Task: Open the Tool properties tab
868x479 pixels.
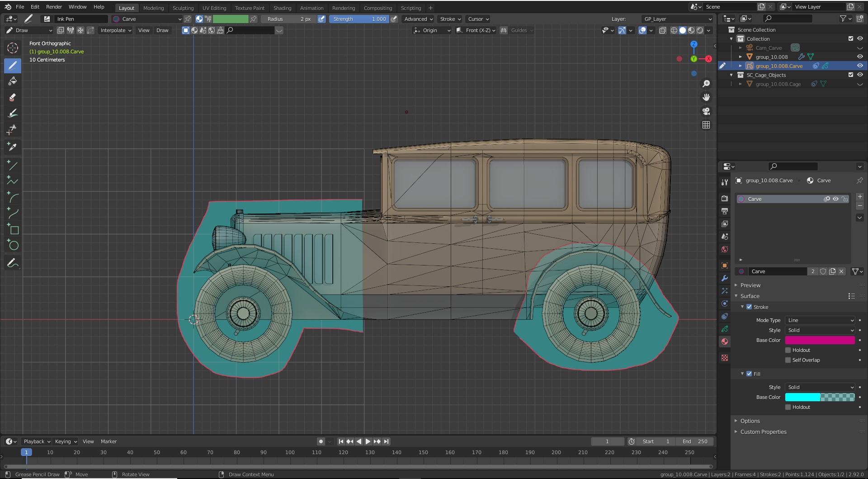Action: [x=725, y=182]
